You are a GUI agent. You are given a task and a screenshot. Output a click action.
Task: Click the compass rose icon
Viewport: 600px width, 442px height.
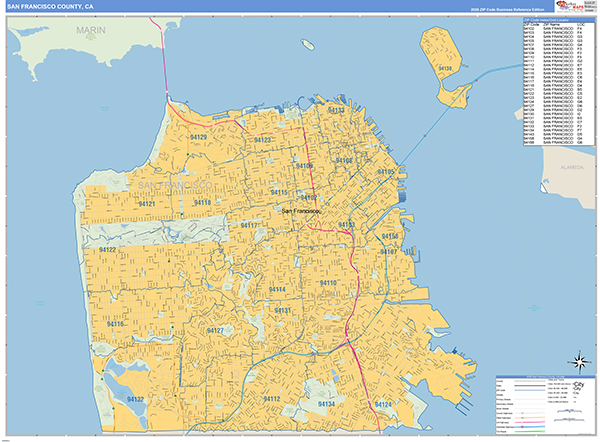coord(580,362)
